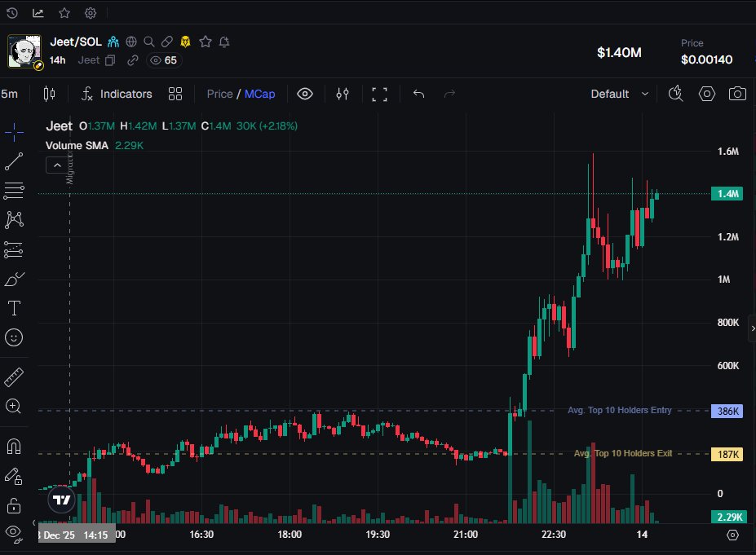Switch chart to Price view

tap(219, 94)
